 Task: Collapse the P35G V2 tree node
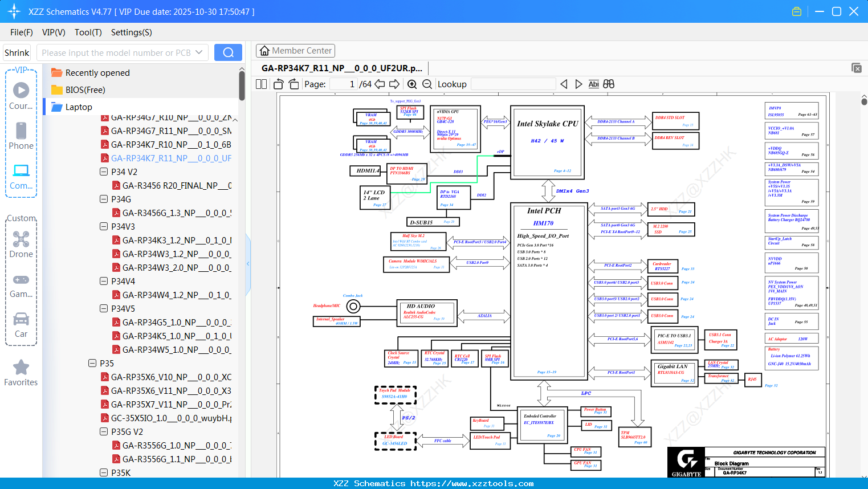point(104,431)
